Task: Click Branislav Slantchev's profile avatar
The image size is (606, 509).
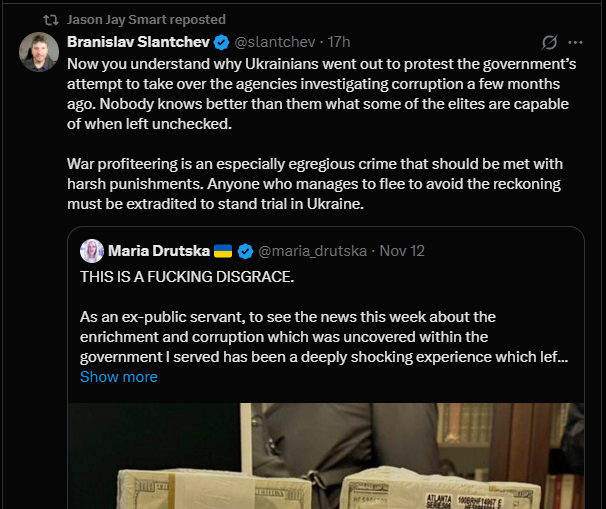Action: [39, 52]
